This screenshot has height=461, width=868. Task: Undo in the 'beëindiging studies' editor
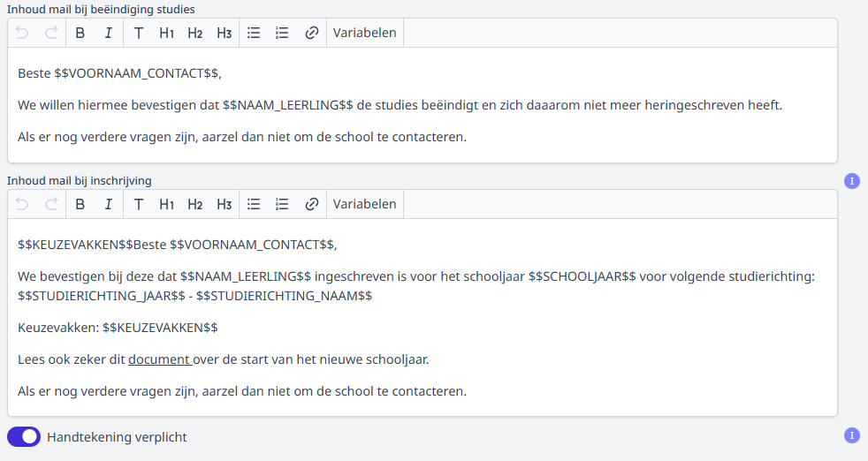(22, 34)
